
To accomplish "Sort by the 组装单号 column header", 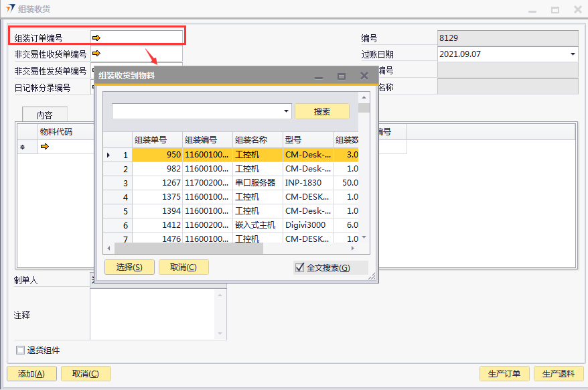I will point(157,140).
